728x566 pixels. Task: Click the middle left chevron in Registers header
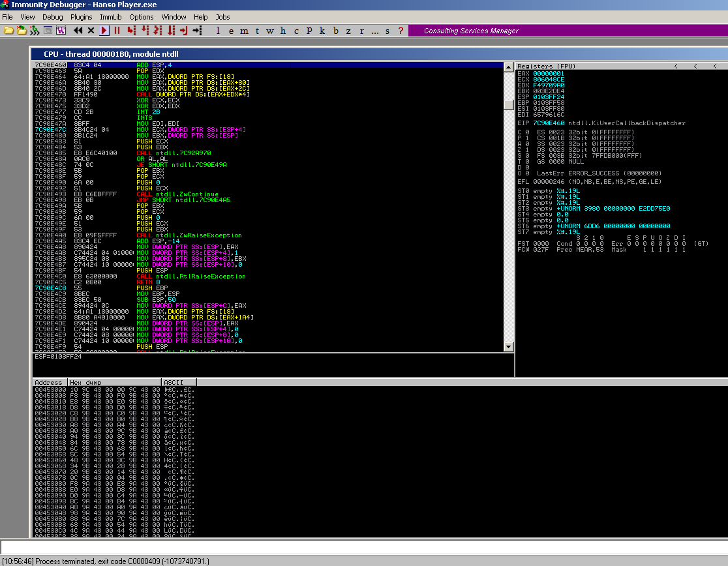tap(695, 66)
